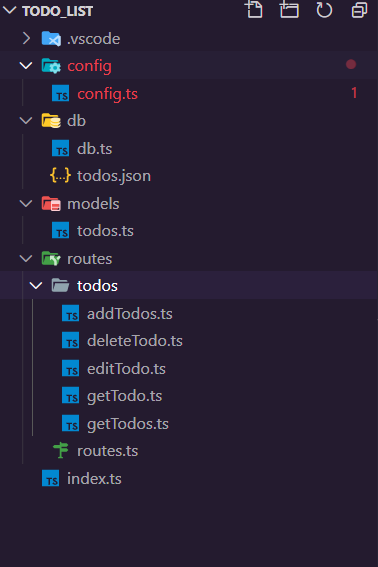Open getTodos.ts in the editor
Screen dimensions: 378x567
point(128,424)
